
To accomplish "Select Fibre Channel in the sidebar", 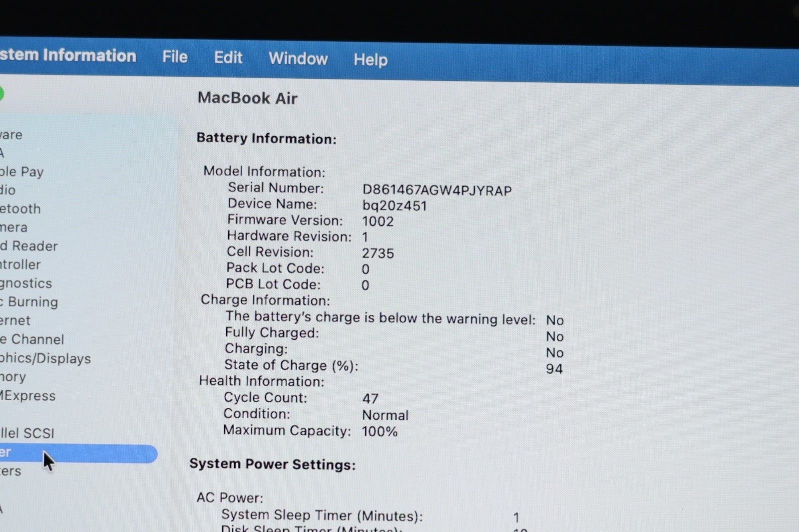I will pos(32,339).
